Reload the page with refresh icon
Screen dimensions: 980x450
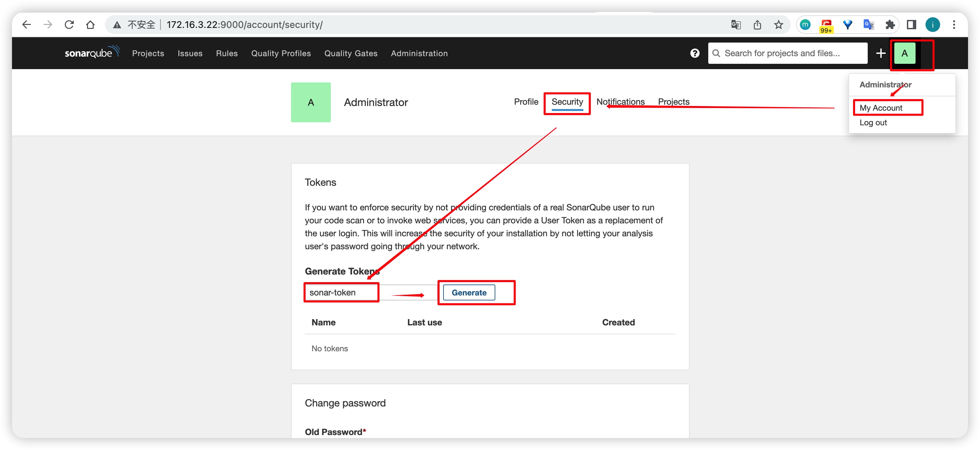[x=69, y=25]
